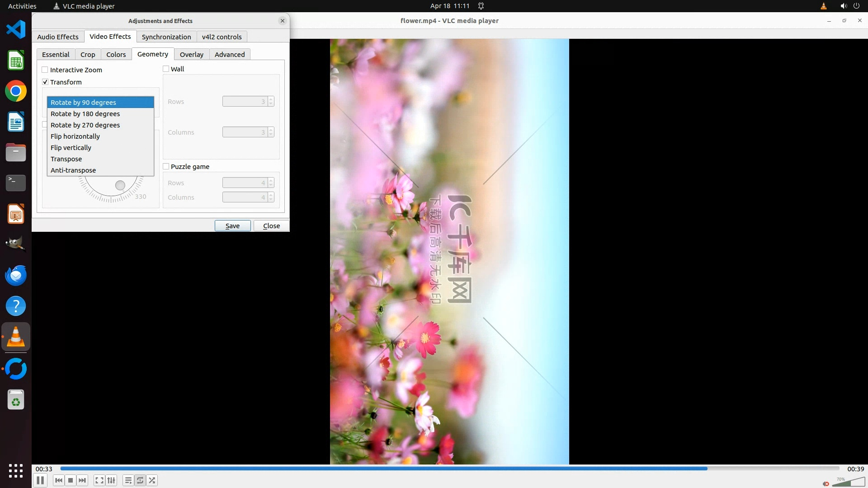Enable random shuffle playback
Screen dimensions: 868x488
(152, 480)
